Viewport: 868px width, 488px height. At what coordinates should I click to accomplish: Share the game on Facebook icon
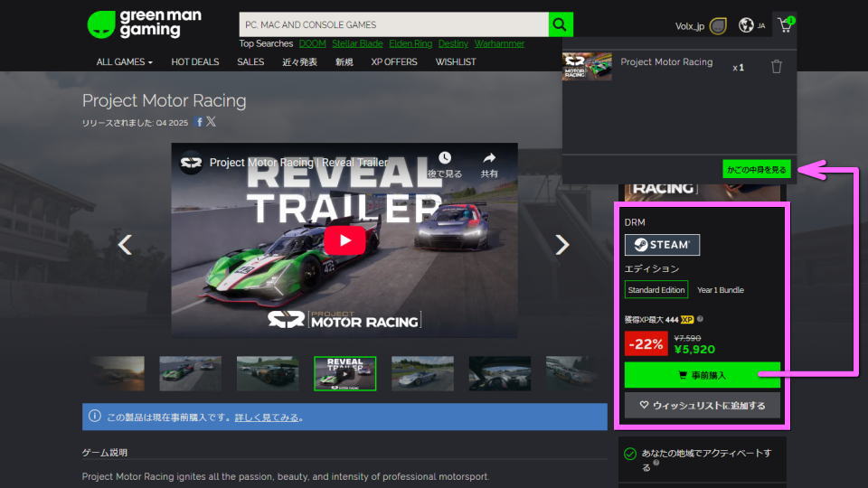click(x=199, y=122)
